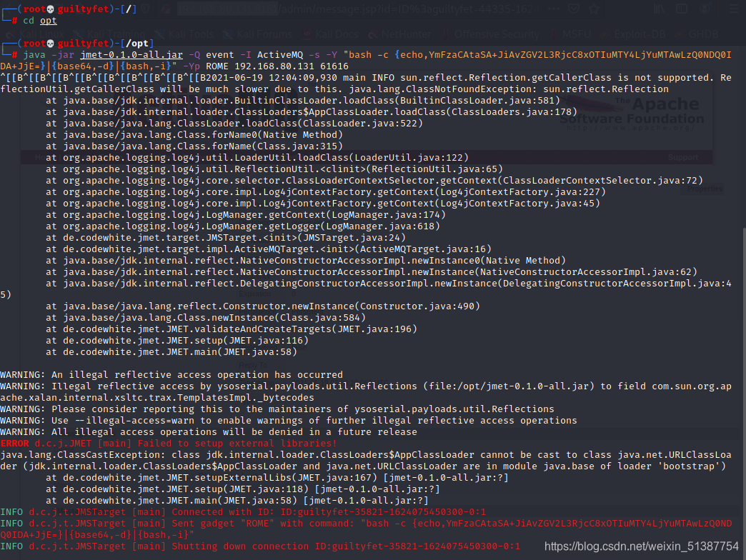
Task: Click 'Connected with ID' INFO line
Action: 243,512
